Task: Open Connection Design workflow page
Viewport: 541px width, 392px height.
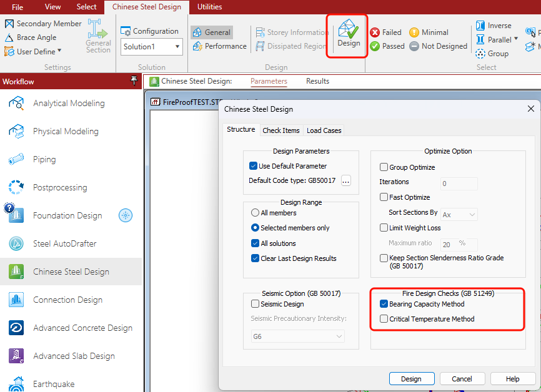Action: coord(67,300)
